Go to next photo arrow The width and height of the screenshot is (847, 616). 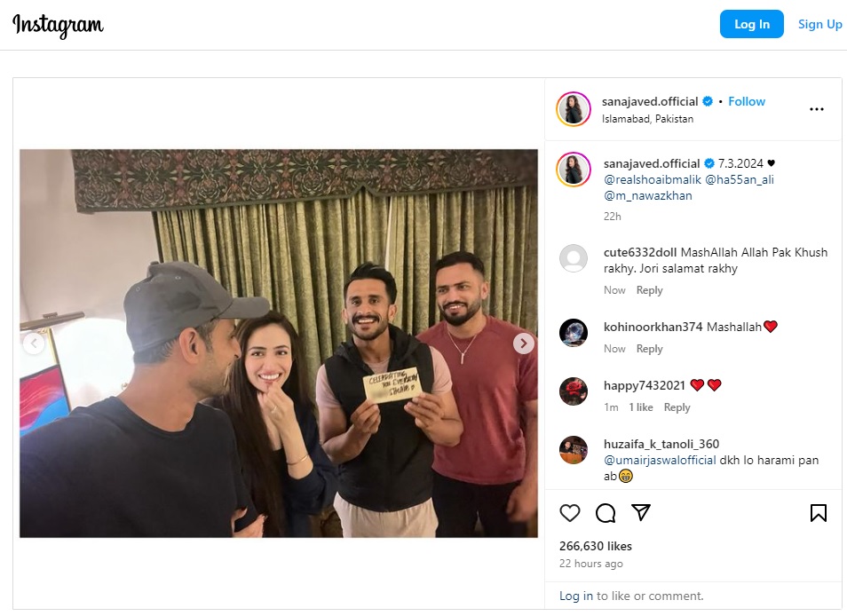pyautogui.click(x=524, y=344)
